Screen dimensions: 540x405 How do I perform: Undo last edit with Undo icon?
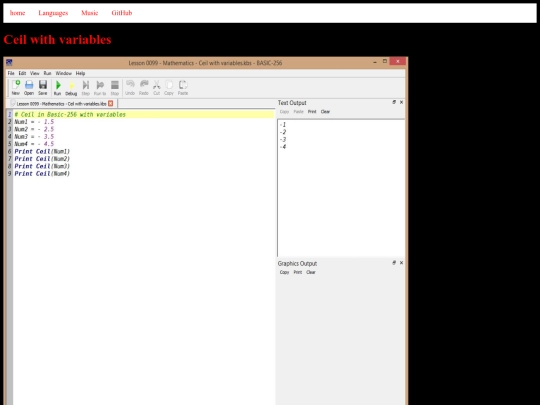tap(130, 87)
